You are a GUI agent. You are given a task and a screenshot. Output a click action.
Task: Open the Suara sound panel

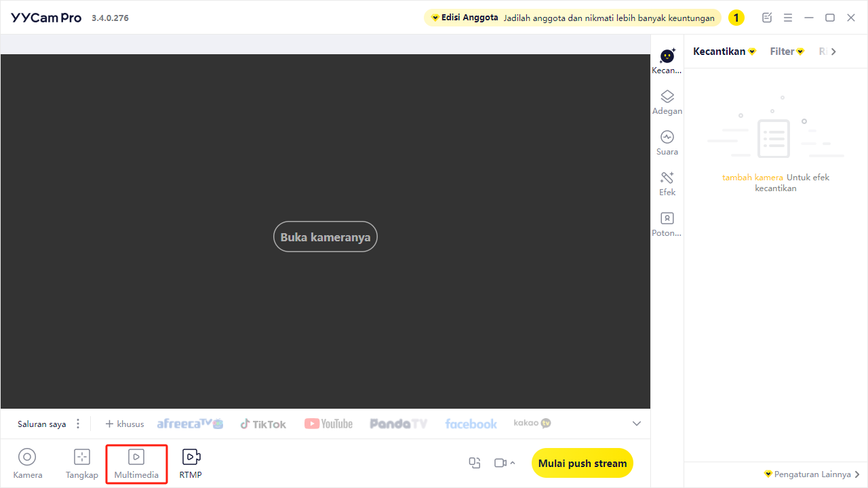(667, 143)
